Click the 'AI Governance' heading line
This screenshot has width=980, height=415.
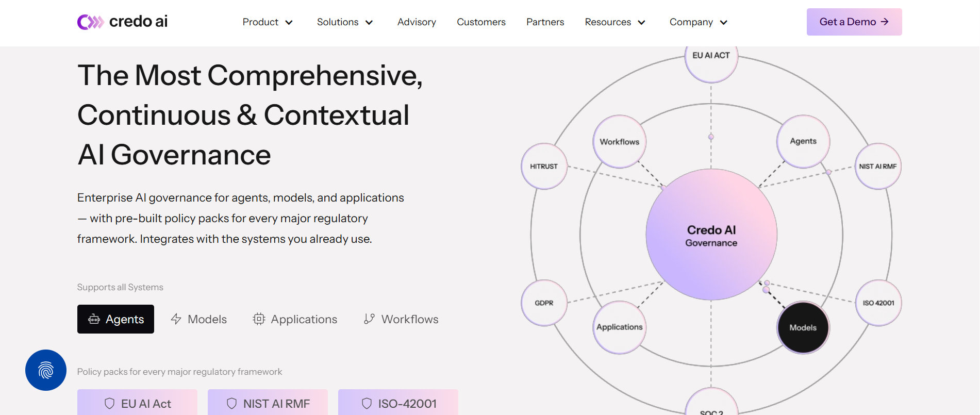pos(174,155)
